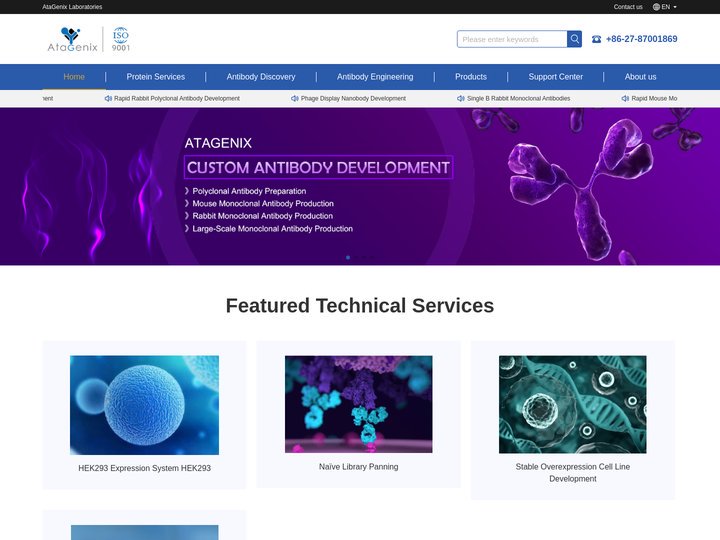This screenshot has height=540, width=720.
Task: Click the ISO 9001 badge icon
Action: (x=121, y=39)
